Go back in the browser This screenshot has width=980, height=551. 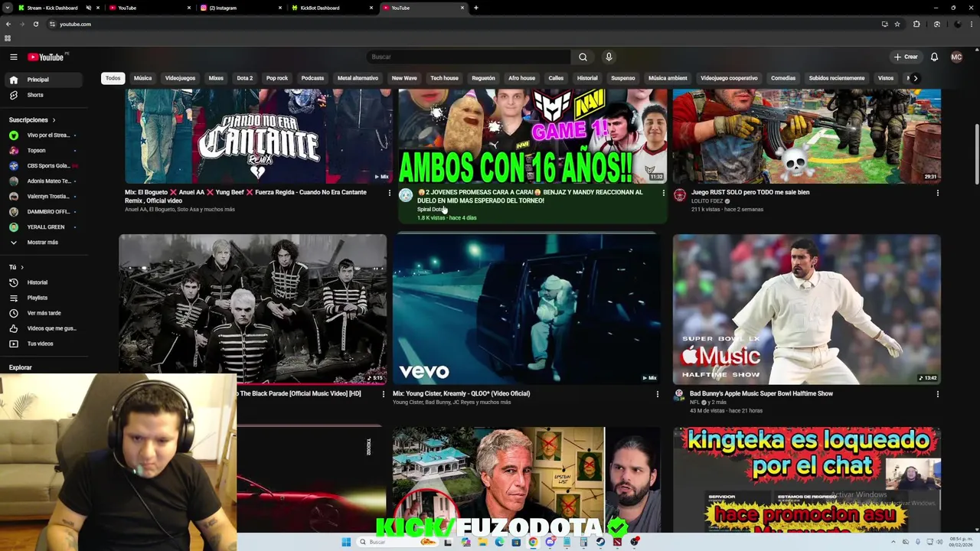click(x=8, y=24)
